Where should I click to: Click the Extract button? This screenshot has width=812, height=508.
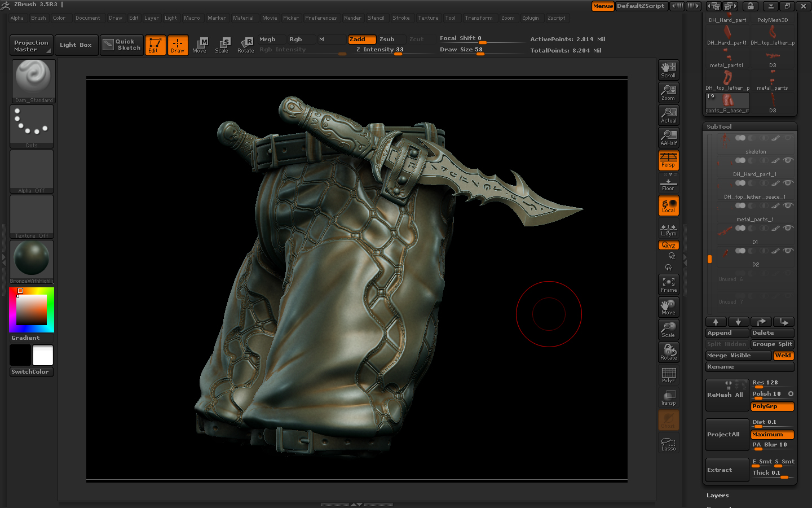727,470
